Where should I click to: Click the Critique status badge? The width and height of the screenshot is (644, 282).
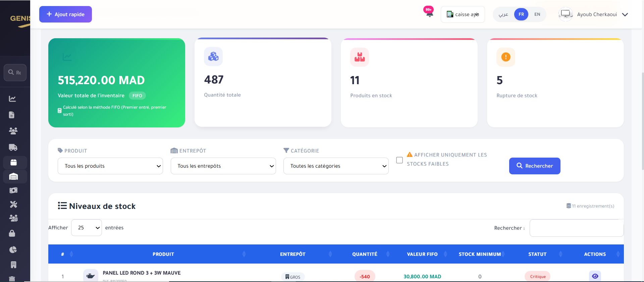[538, 277]
